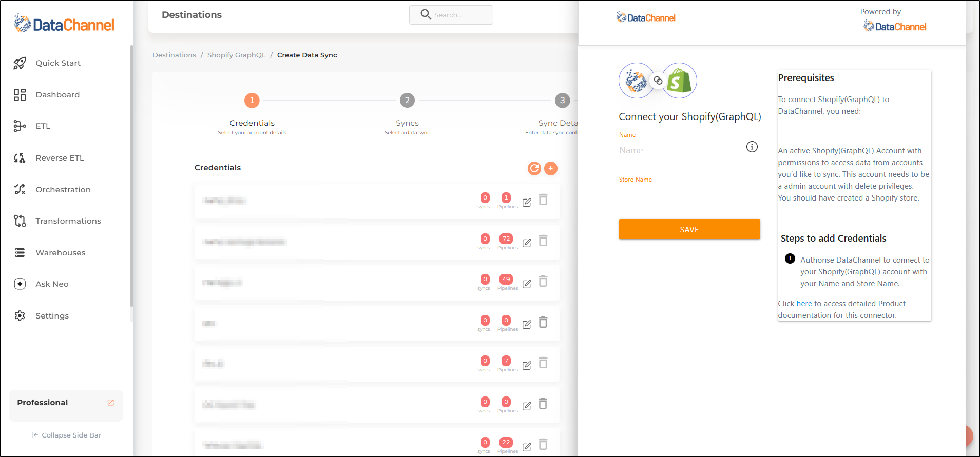
Task: Add a new credential with plus icon
Action: pyautogui.click(x=551, y=168)
